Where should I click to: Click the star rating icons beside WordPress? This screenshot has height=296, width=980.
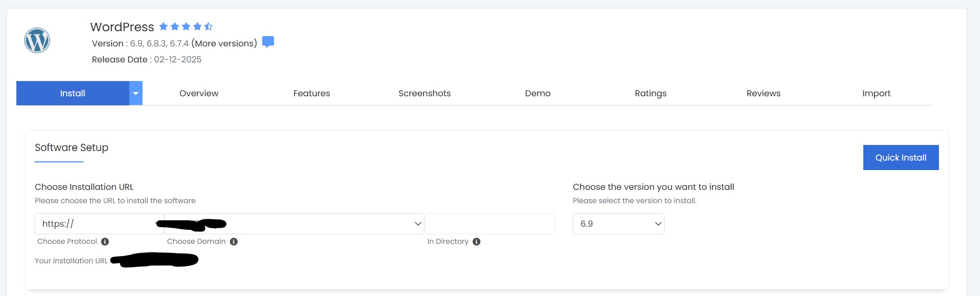pos(186,26)
